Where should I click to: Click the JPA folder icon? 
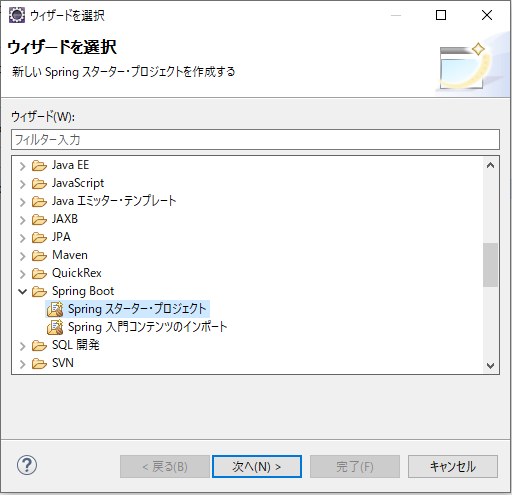coord(39,237)
